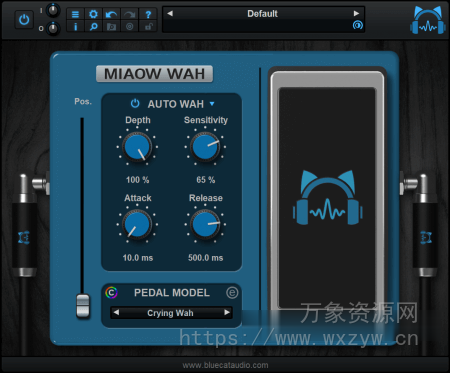The image size is (450, 373).
Task: Click the target circle toolbar icon
Action: (130, 26)
